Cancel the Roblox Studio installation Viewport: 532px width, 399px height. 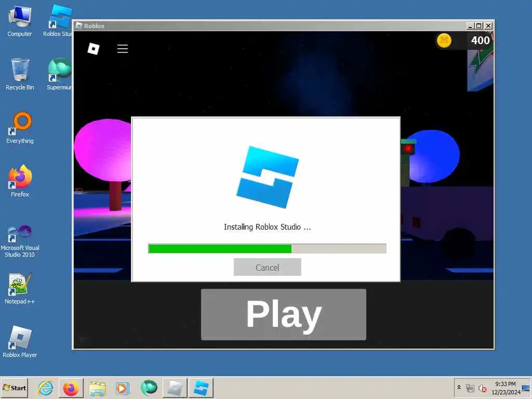tap(268, 268)
